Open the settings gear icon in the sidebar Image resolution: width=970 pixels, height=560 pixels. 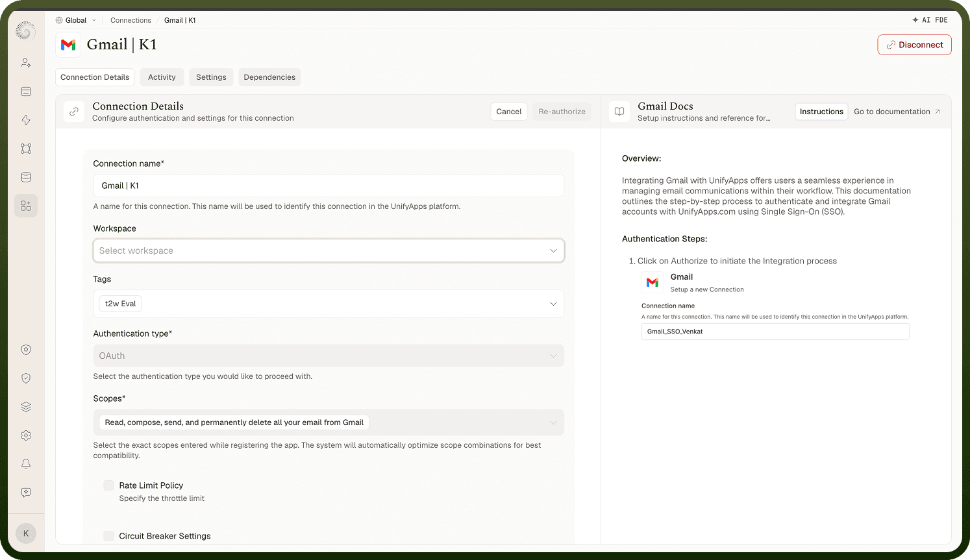tap(26, 435)
